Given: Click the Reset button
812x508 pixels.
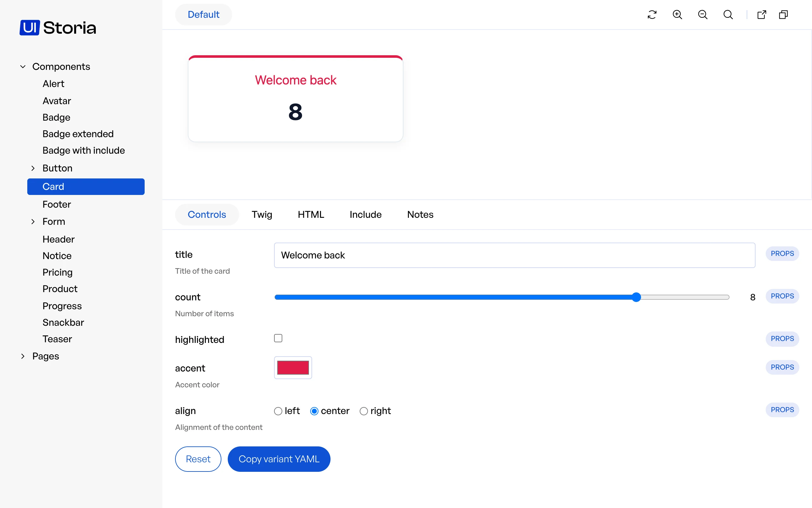Looking at the screenshot, I should (198, 459).
